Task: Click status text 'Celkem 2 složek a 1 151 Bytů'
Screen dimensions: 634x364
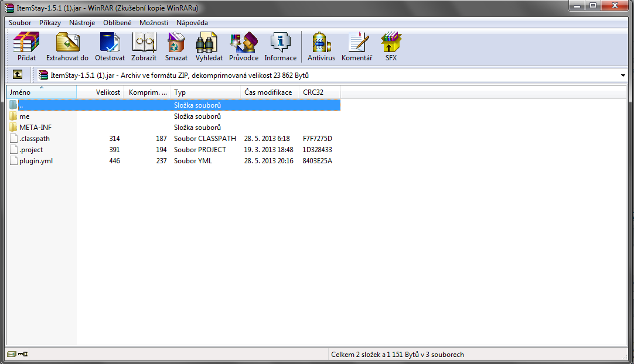Action: (x=375, y=354)
